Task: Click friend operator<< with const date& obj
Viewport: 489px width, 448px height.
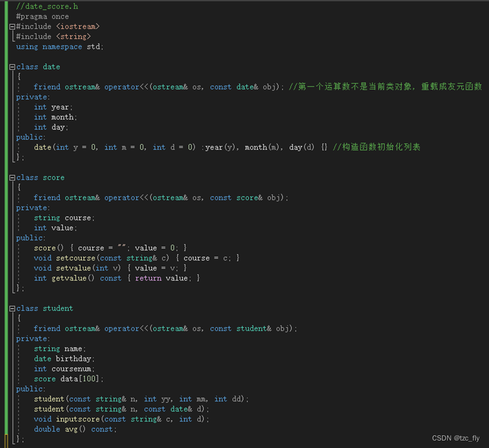Action: pyautogui.click(x=159, y=87)
